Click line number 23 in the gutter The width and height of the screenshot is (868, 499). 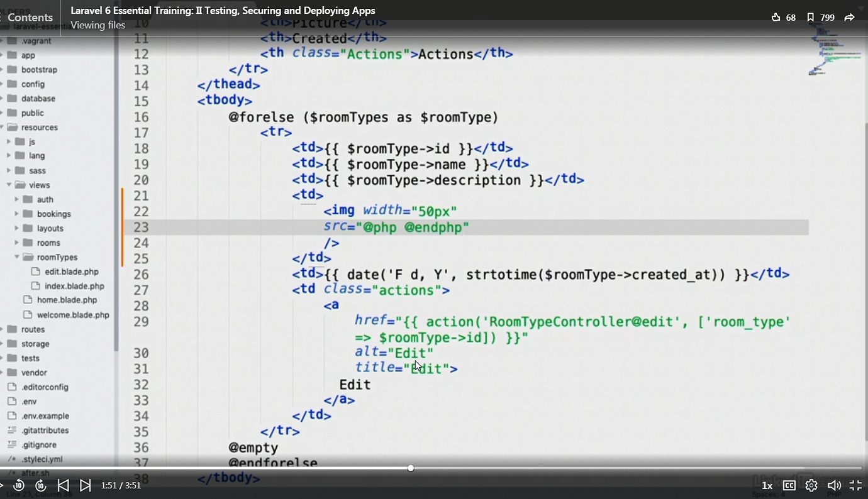click(141, 228)
